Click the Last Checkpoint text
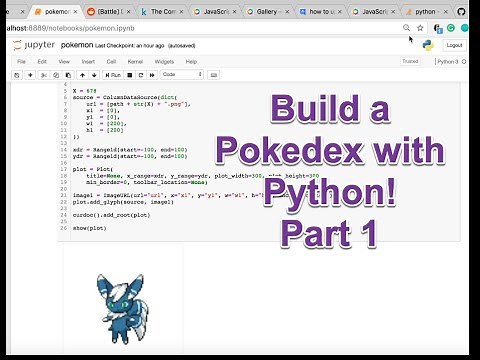 point(130,46)
